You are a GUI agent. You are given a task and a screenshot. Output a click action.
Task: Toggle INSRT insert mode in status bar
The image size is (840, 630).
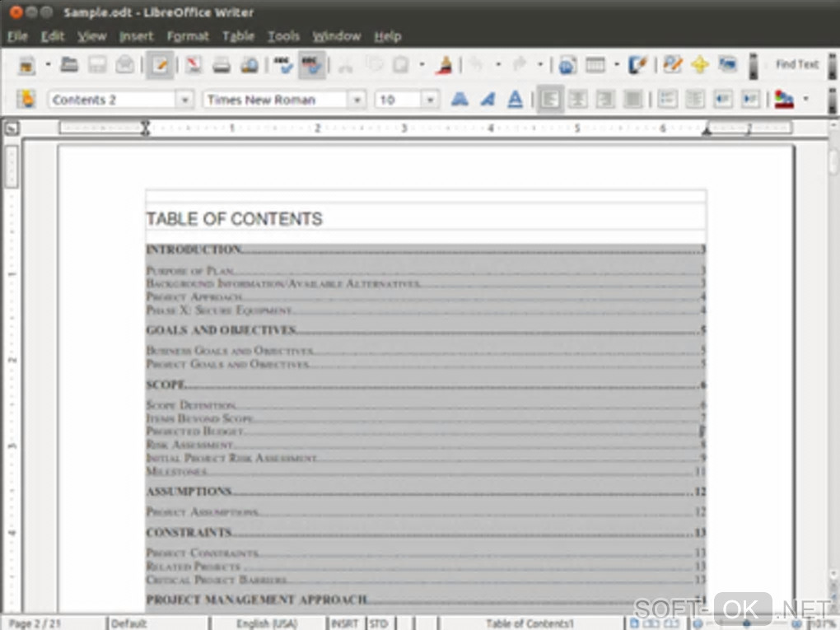pos(344,623)
